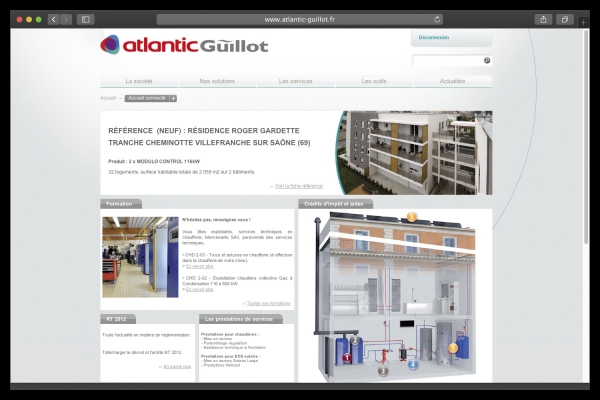Open the La société menu
Viewport: 600px width, 400px height.
pyautogui.click(x=139, y=81)
